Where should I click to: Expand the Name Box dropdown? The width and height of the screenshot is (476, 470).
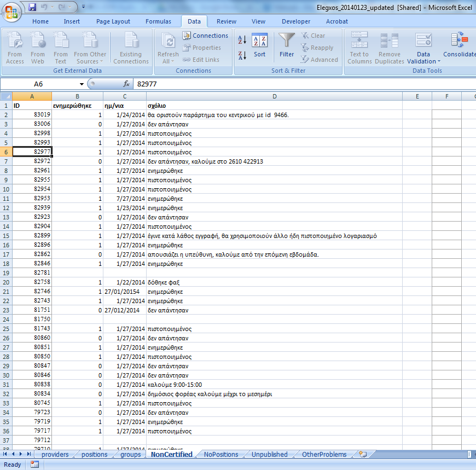[x=82, y=84]
